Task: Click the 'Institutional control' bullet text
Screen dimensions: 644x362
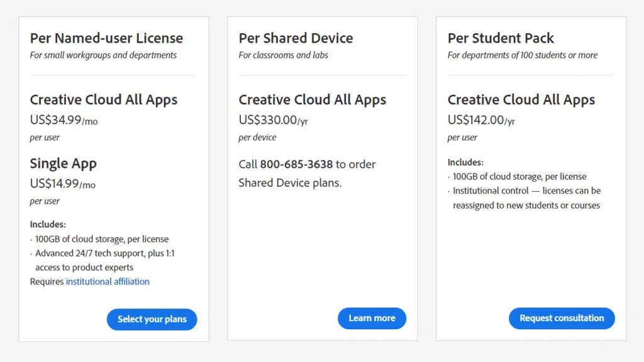Action: coord(526,198)
